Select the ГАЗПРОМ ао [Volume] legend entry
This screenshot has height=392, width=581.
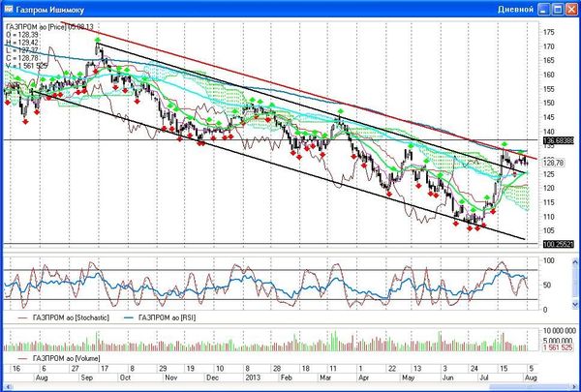click(x=59, y=358)
